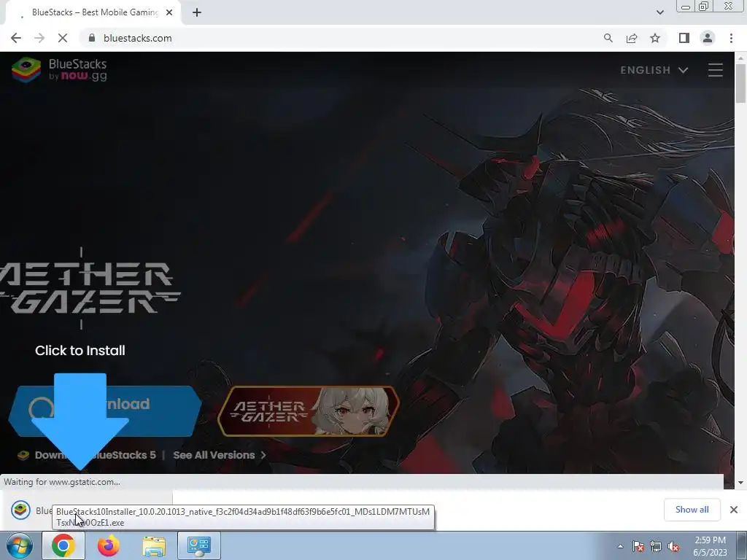The width and height of the screenshot is (747, 560).
Task: Click the Action Center flag tray icon
Action: point(638,546)
